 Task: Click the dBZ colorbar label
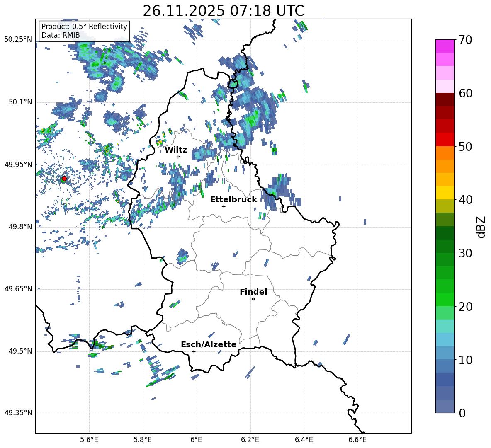click(481, 227)
